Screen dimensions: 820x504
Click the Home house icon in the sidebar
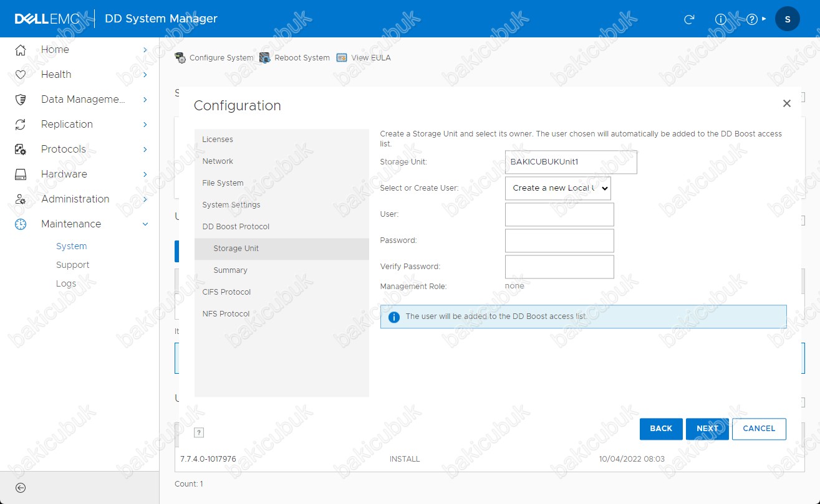tap(21, 50)
